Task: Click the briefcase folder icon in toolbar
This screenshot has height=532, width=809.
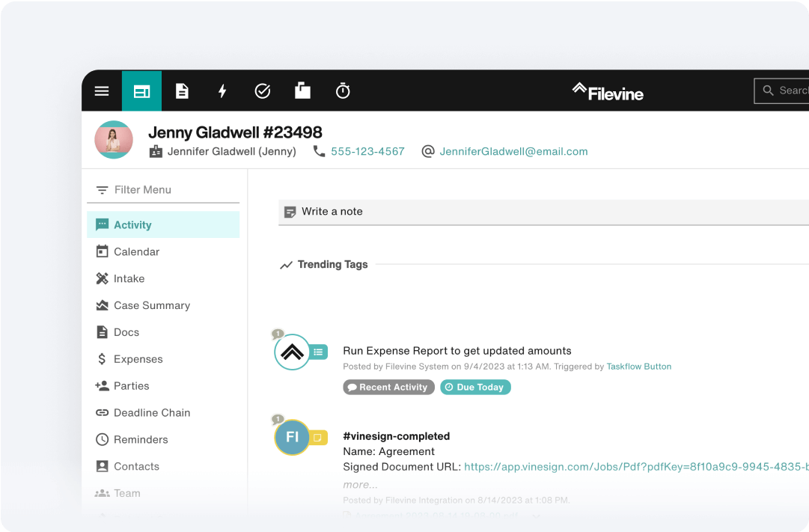Action: pos(302,91)
